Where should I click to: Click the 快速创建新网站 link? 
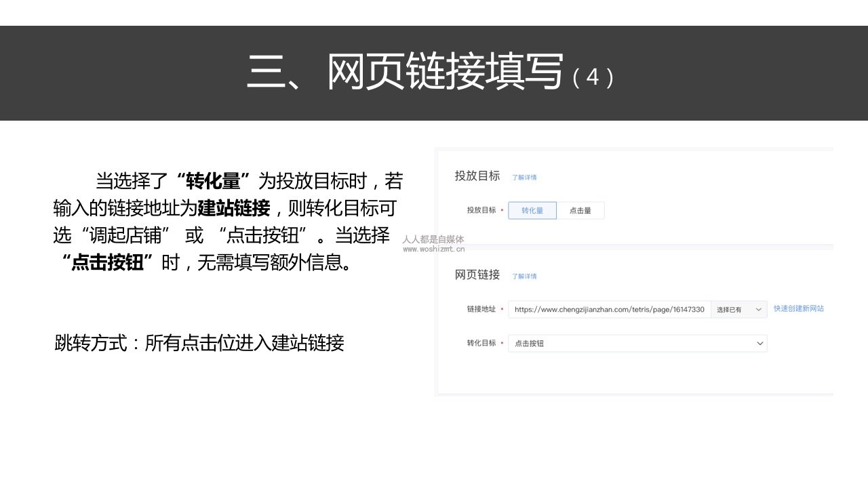pos(799,308)
